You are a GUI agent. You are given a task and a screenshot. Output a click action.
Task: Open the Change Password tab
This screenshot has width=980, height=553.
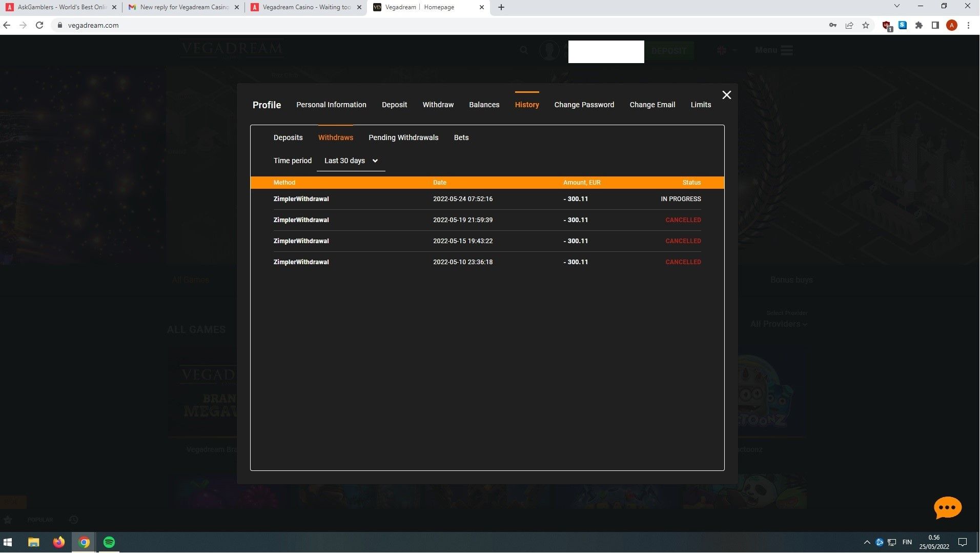coord(584,105)
